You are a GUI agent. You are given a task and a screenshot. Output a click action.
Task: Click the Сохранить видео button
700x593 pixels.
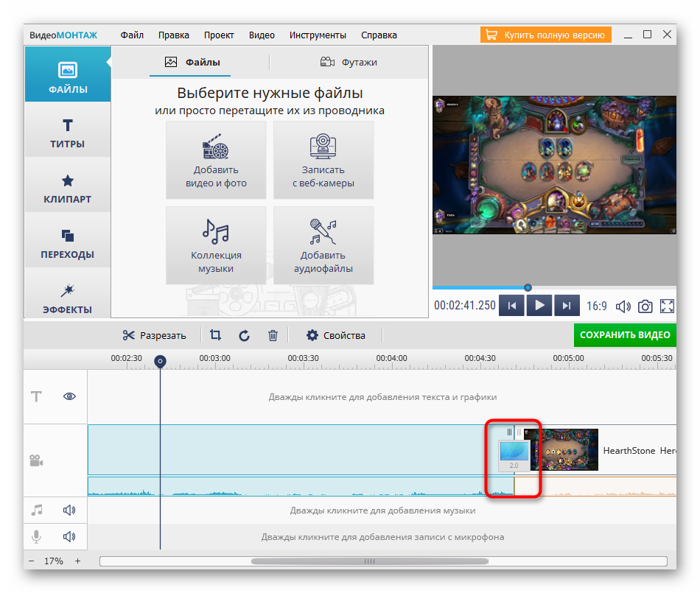coord(625,335)
